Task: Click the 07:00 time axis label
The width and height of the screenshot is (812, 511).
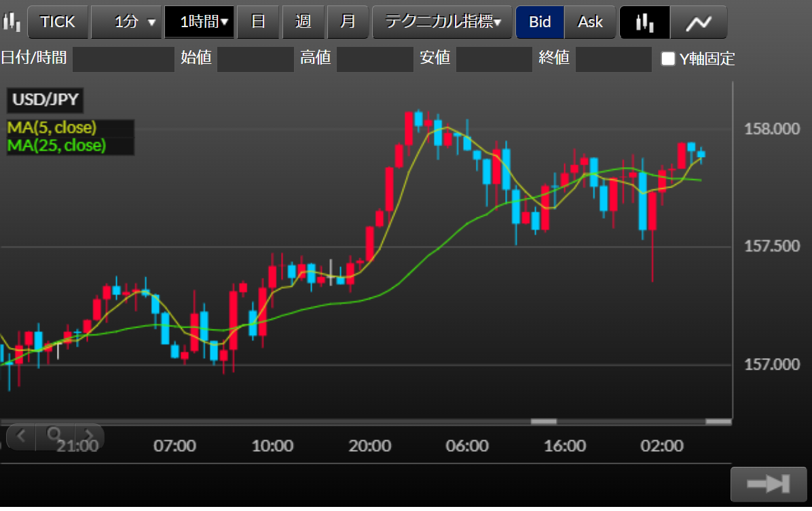Action: pos(174,446)
